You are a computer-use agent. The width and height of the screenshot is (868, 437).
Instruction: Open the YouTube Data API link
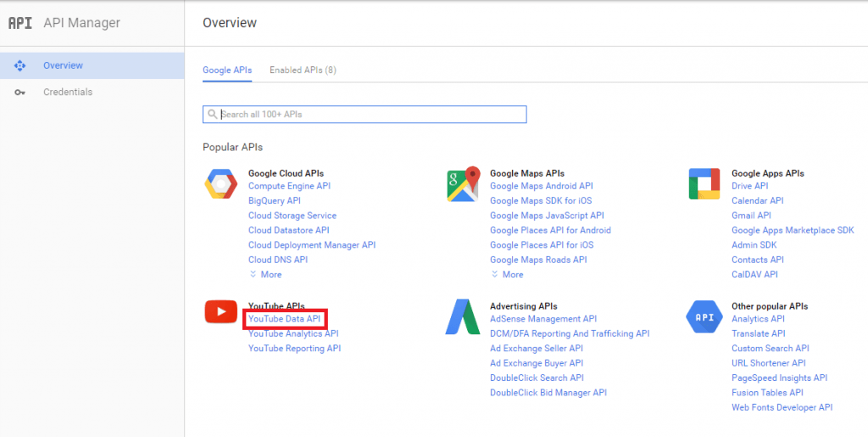point(285,319)
